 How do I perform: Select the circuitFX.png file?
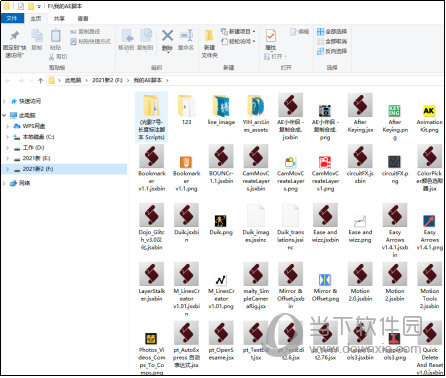point(395,169)
